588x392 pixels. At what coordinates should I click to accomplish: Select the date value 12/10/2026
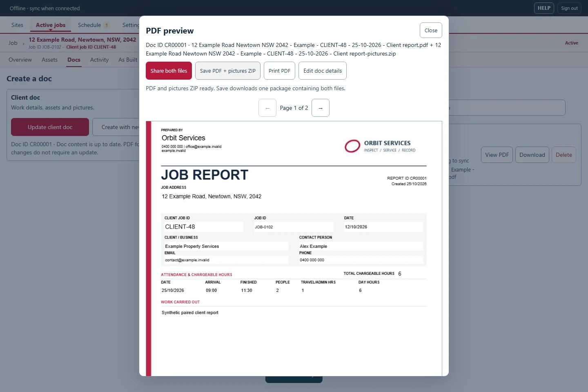(356, 227)
